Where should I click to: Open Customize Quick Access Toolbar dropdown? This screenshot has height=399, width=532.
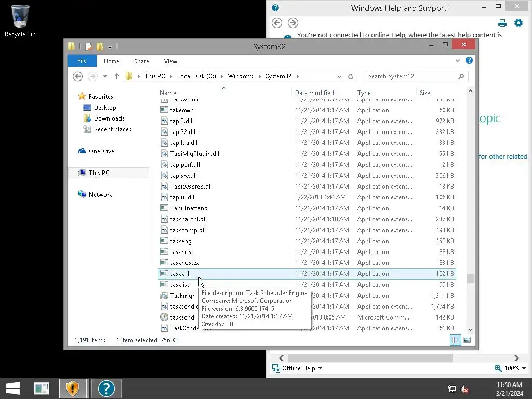tap(110, 47)
